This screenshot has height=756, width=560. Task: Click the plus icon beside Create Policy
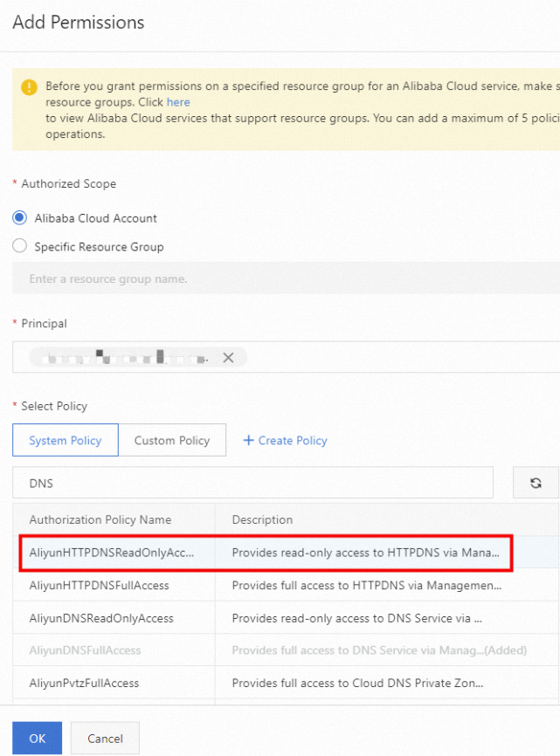point(248,440)
